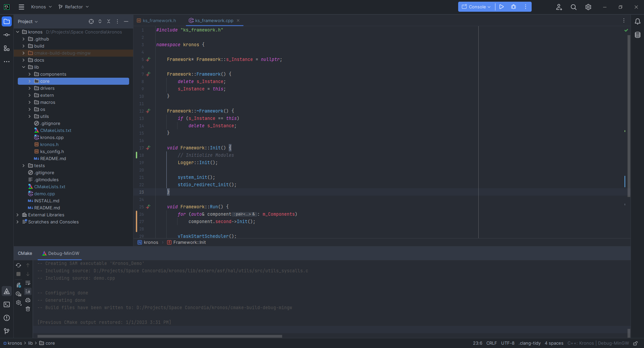Click the CMake output horizontal scrollbar
This screenshot has height=348, width=644.
[x=160, y=336]
